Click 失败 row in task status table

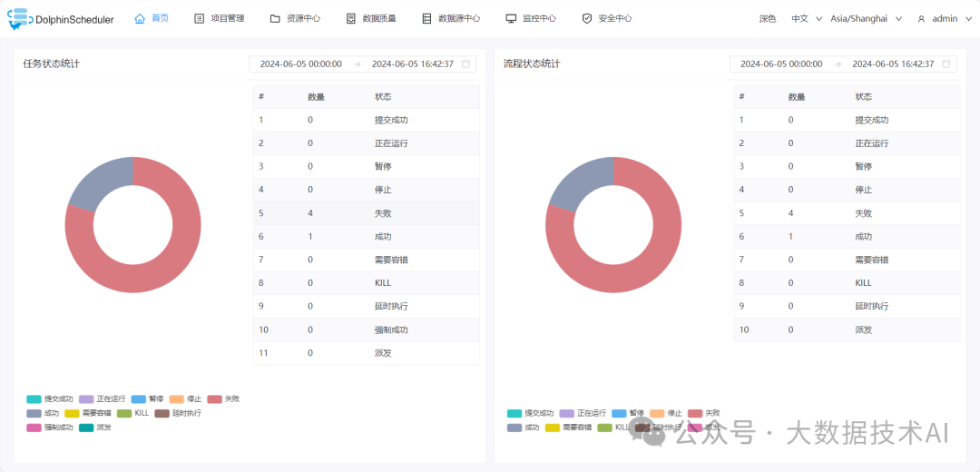coord(367,213)
